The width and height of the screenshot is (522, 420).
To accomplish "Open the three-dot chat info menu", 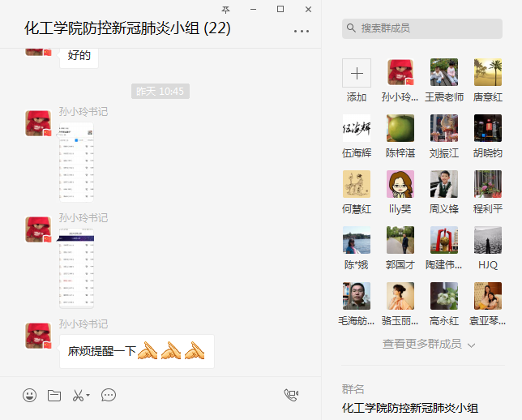I will (302, 31).
